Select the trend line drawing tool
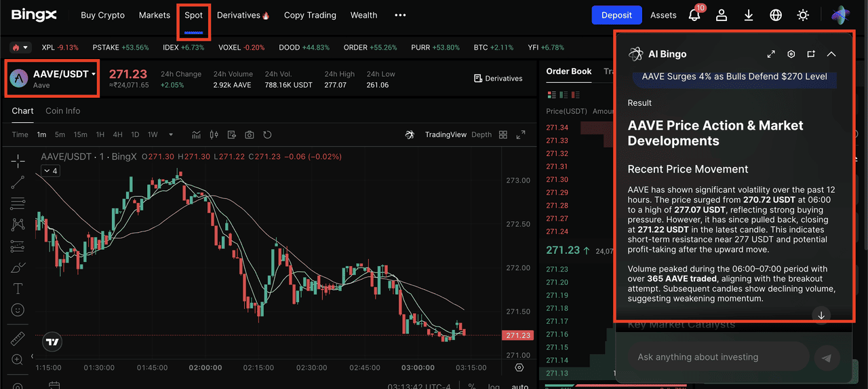The width and height of the screenshot is (868, 389). pyautogui.click(x=18, y=181)
